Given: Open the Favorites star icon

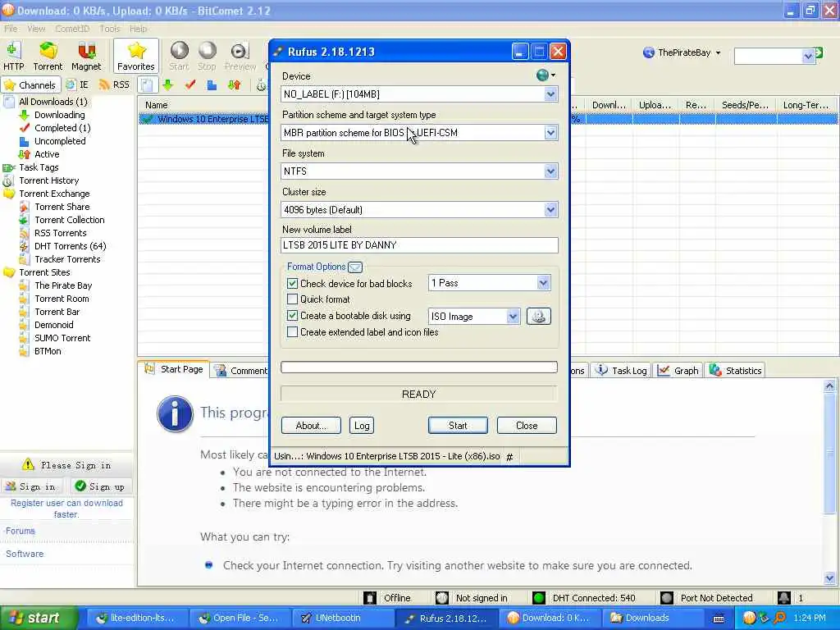Looking at the screenshot, I should click(136, 56).
